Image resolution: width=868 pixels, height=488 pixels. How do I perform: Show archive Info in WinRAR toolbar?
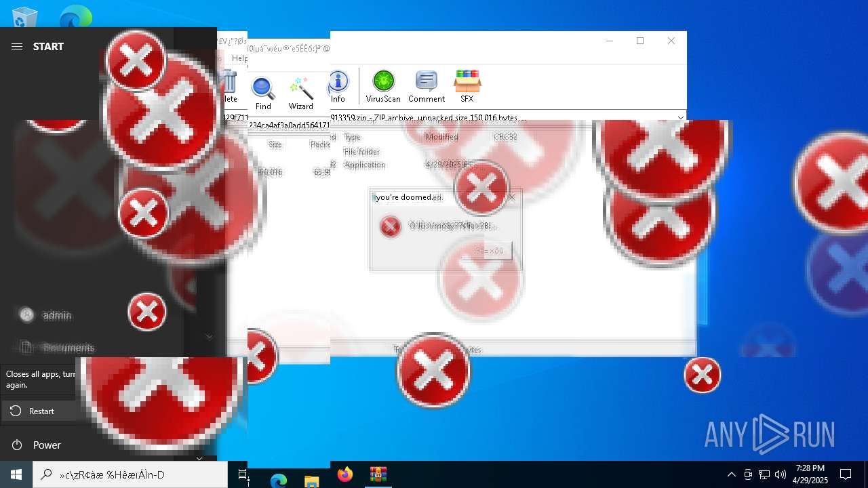[338, 86]
